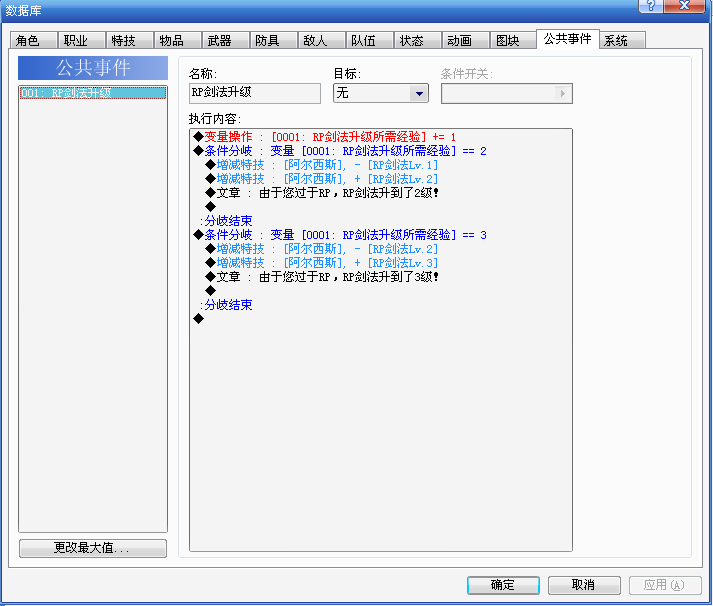Select the line removing RP剑法Lv.1
The image size is (713, 606).
click(x=321, y=165)
